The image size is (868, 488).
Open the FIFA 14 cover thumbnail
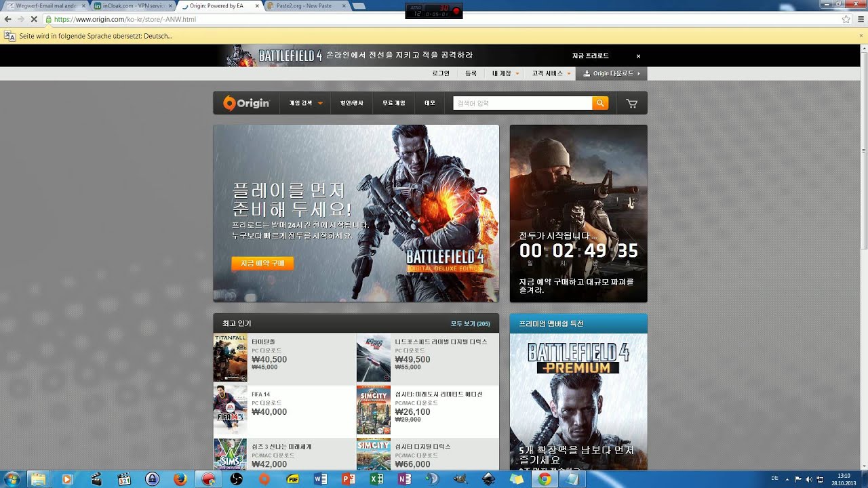pyautogui.click(x=230, y=410)
